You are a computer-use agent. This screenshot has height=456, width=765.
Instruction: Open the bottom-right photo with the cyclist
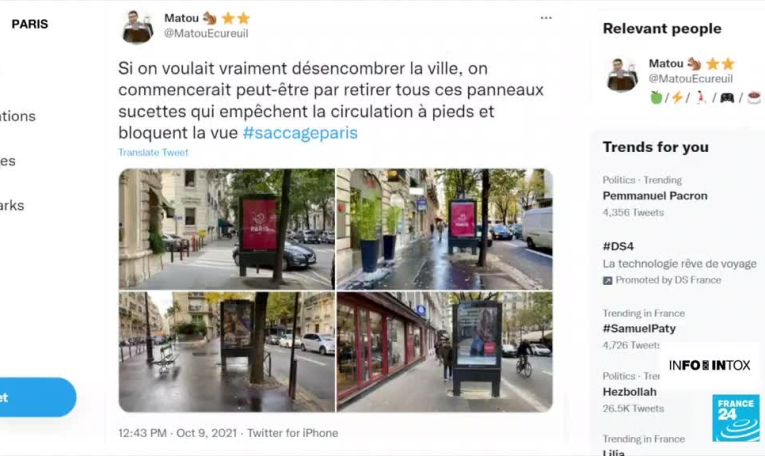click(444, 352)
